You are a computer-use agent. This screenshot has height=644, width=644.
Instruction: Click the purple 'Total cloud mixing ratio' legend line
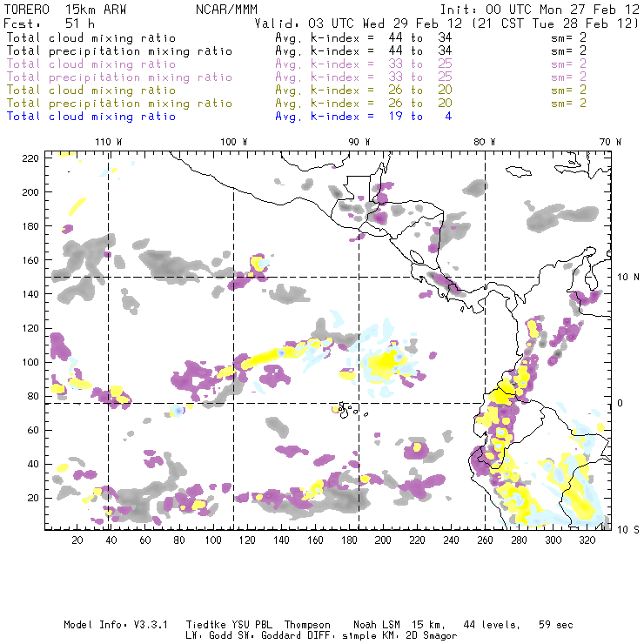[91, 64]
